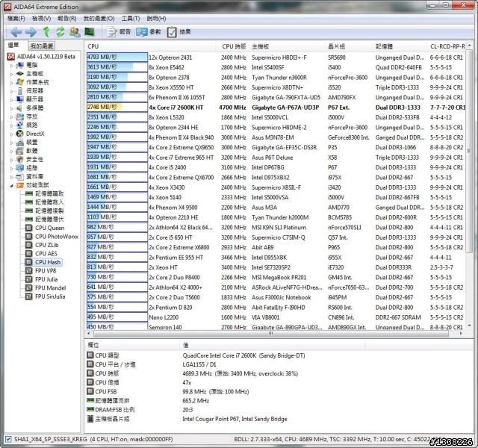478x448 pixels.
Task: Toggle the SHA1_X64_SP_SSSE3_KREG status bar checkbox
Action: click(8, 439)
